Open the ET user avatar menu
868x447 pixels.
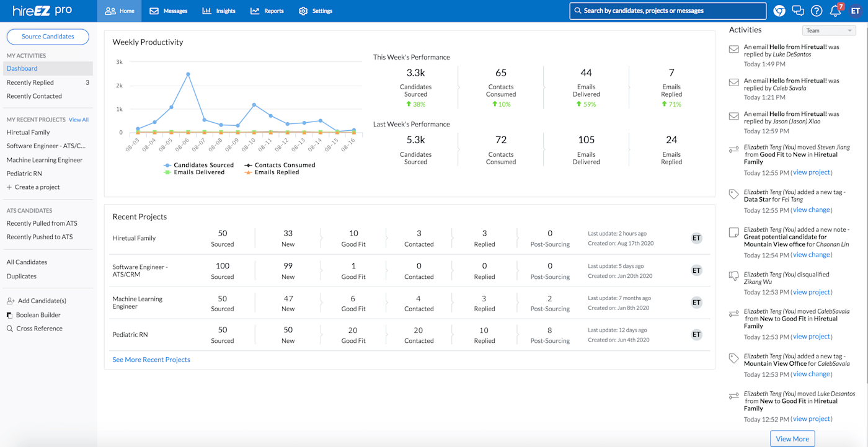pos(856,11)
